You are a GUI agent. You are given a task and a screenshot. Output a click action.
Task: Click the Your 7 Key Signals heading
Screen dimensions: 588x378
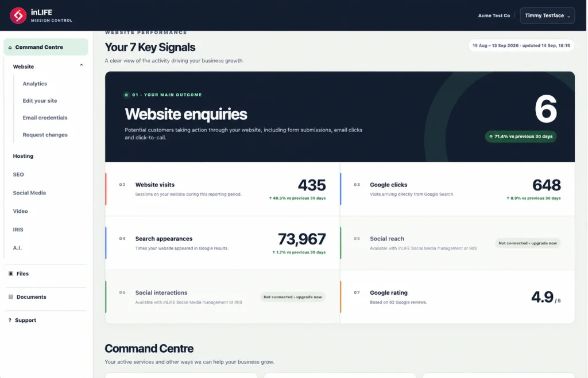click(x=150, y=47)
